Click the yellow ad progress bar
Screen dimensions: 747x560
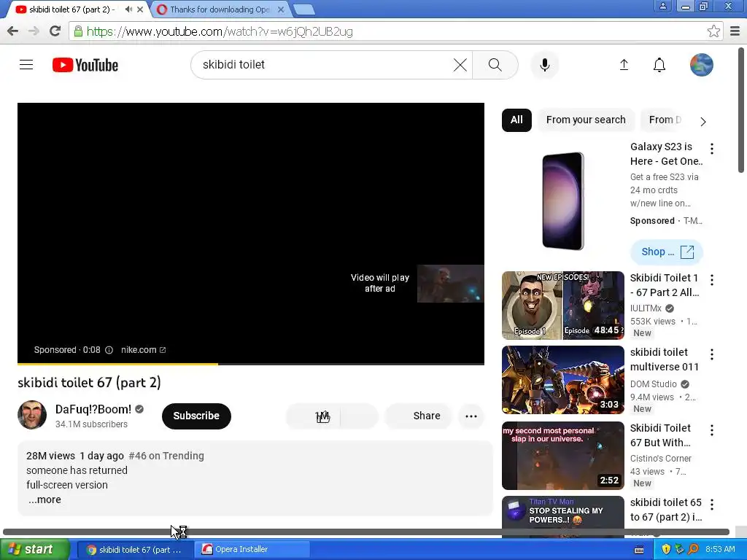117,365
